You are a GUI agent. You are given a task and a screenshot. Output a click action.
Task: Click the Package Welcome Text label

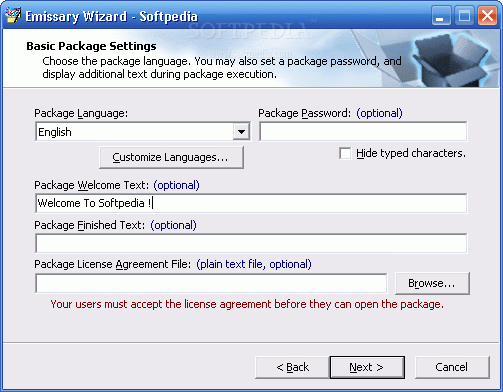[x=91, y=185]
